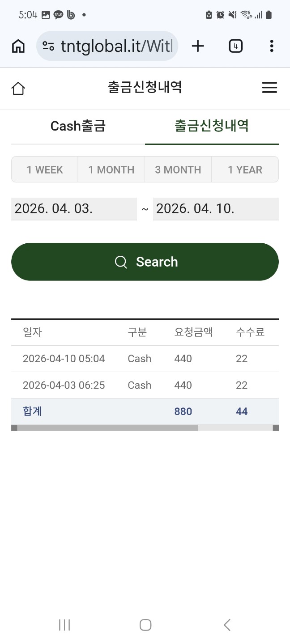The image size is (290, 644).
Task: Select the 출금신청내역 tab
Action: click(212, 126)
